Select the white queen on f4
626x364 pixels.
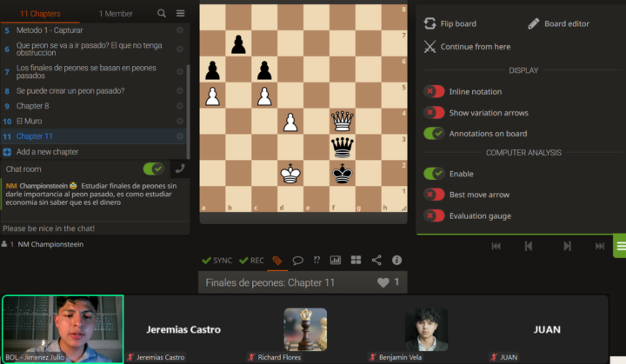343,121
